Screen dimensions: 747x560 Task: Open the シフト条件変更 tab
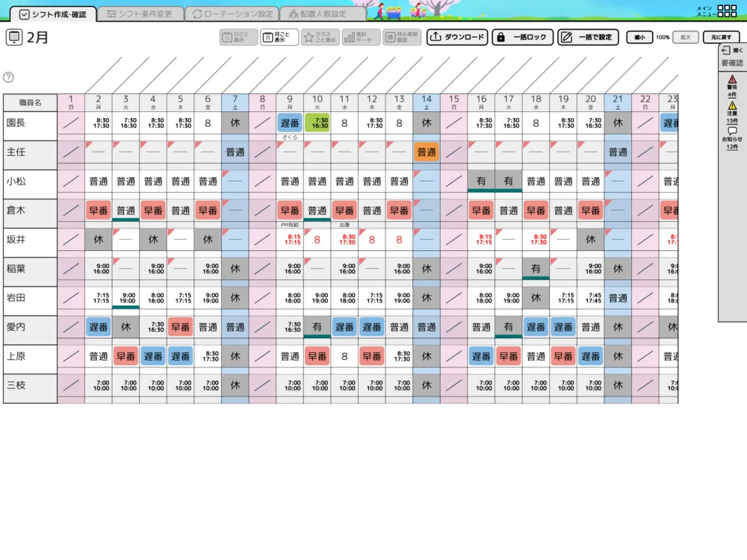pyautogui.click(x=140, y=13)
